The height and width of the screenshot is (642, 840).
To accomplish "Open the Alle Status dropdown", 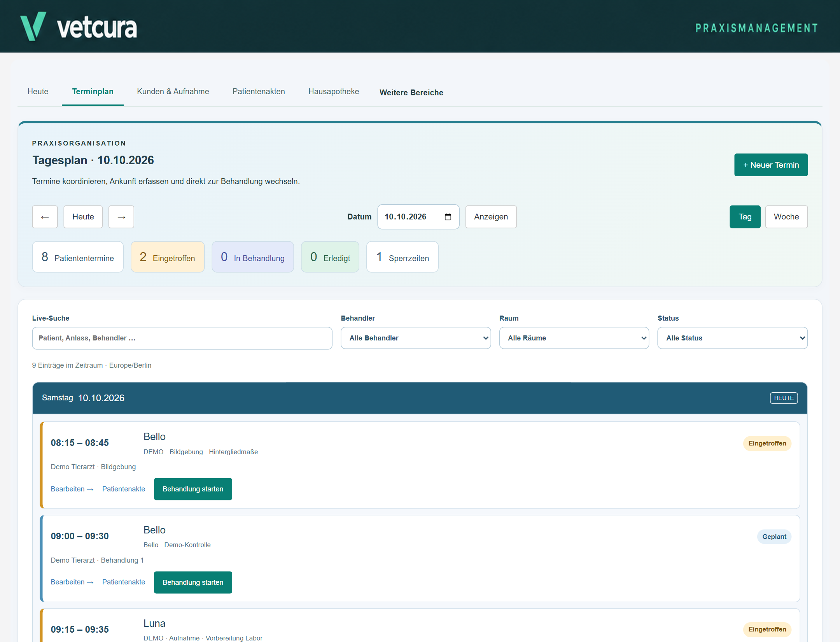I will coord(732,338).
